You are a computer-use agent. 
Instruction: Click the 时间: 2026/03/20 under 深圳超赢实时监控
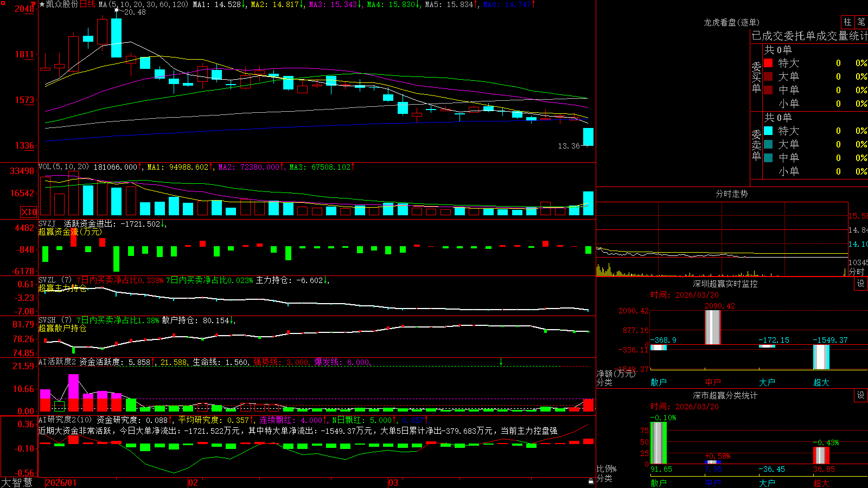pos(685,295)
